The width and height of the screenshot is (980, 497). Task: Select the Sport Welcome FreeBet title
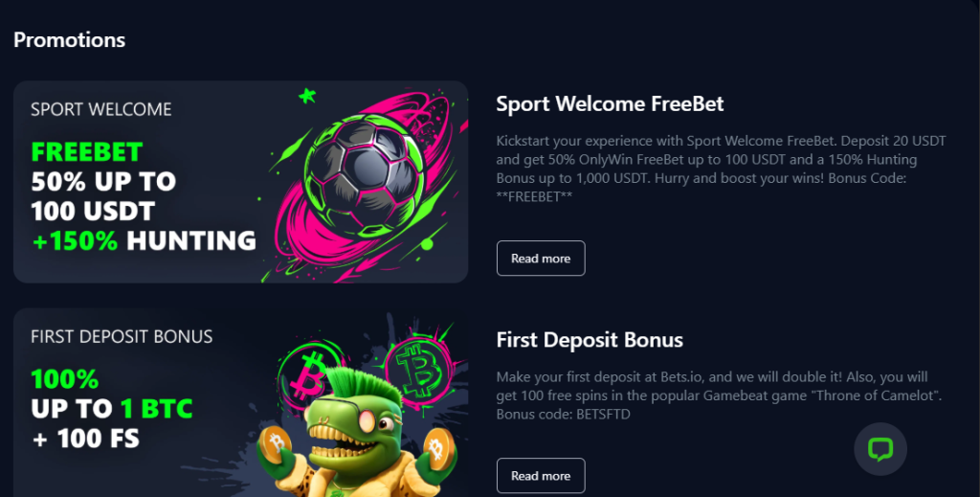[610, 103]
